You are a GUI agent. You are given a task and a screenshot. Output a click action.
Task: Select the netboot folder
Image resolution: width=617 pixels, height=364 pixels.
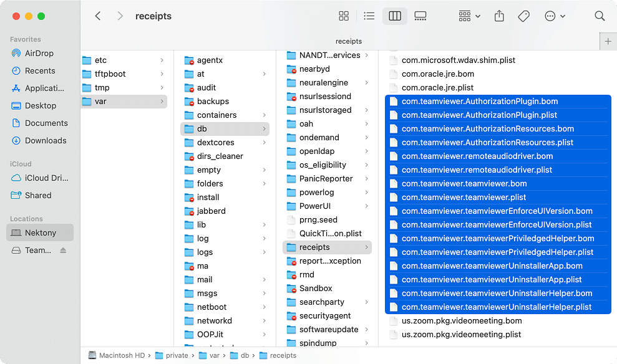(x=225, y=307)
